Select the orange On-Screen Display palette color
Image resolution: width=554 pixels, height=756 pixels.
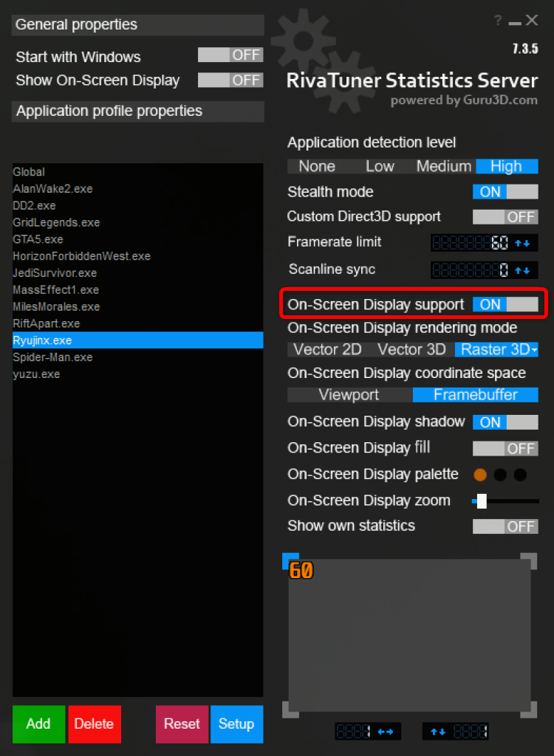tap(480, 475)
